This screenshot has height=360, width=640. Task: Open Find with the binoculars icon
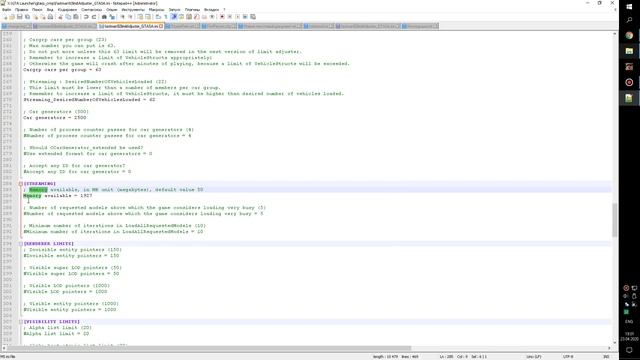pos(104,17)
